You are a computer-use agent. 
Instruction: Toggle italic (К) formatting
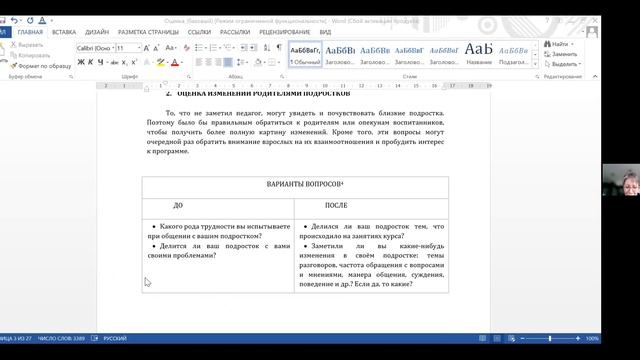[x=91, y=62]
